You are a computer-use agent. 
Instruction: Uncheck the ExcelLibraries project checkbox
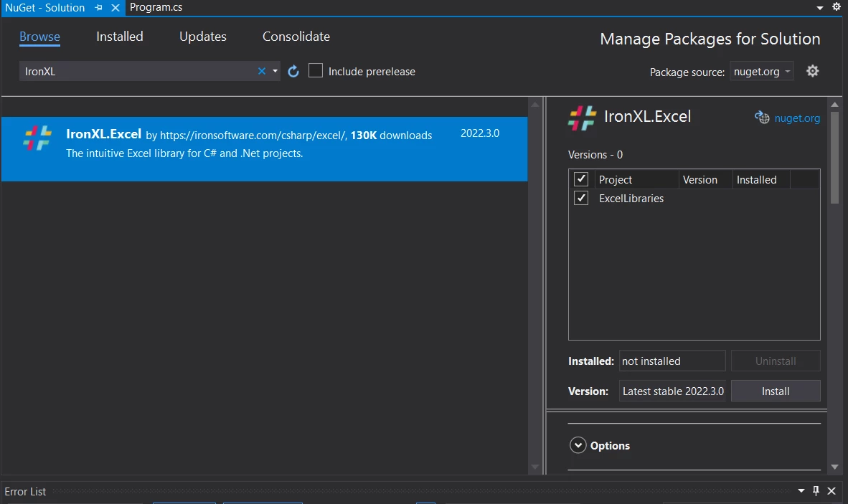pyautogui.click(x=581, y=199)
